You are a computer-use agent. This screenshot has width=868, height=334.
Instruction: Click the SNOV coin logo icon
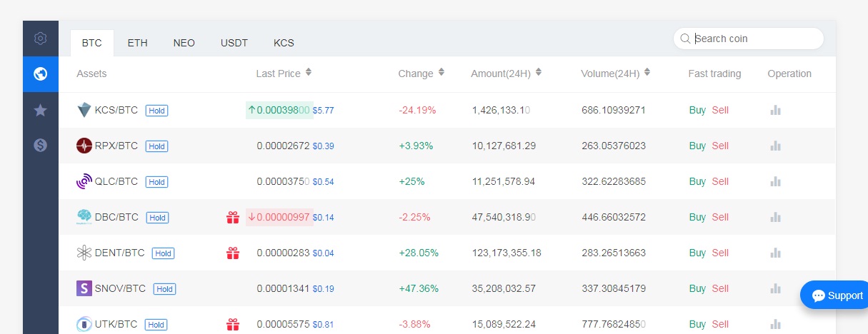(84, 288)
